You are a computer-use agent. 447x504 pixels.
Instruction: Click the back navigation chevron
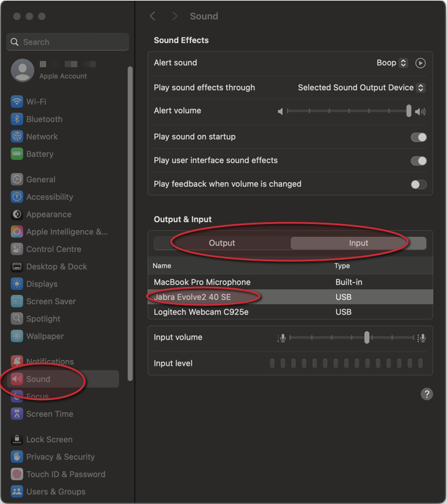pos(153,16)
